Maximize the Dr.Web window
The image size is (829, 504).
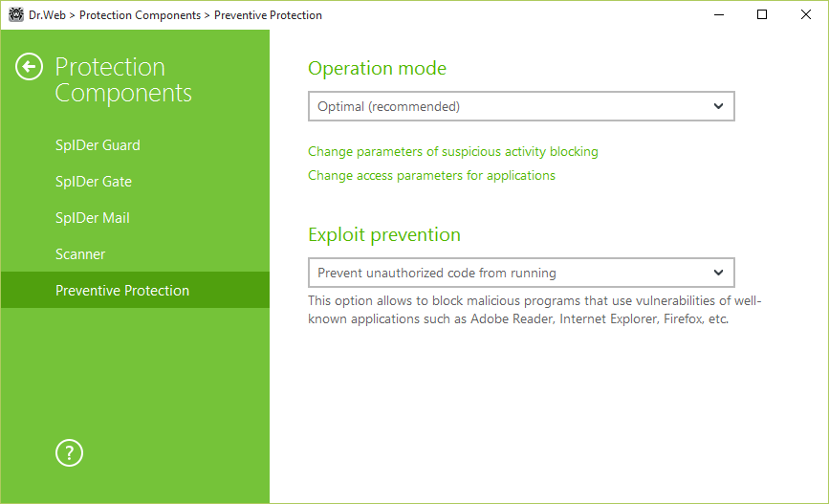[761, 14]
